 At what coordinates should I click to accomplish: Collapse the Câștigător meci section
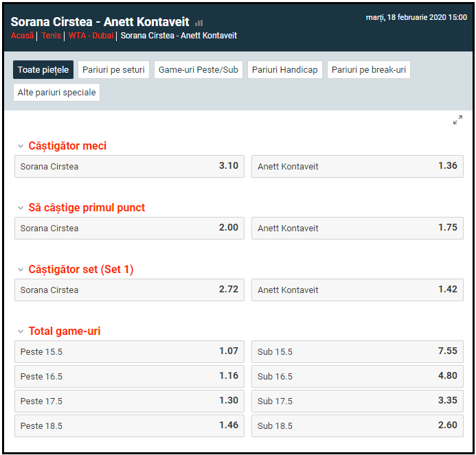[20, 146]
